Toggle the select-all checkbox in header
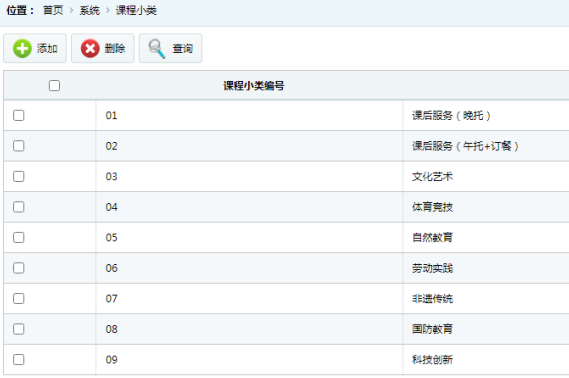Viewport: 569px width, 378px height. (x=54, y=86)
